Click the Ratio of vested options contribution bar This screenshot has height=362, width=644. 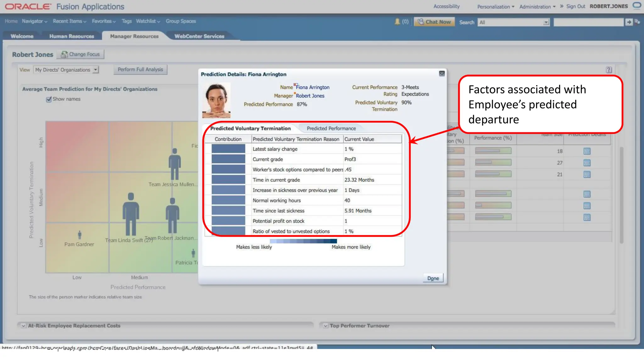click(228, 231)
